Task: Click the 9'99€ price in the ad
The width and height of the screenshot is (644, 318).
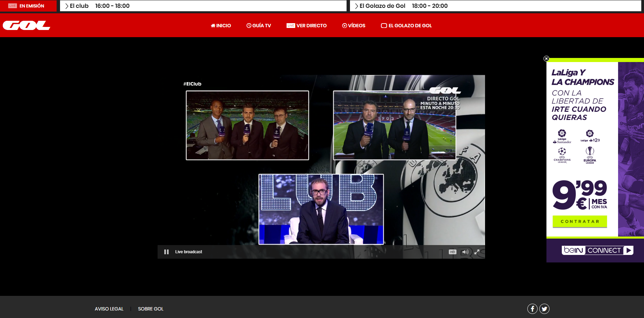Action: (580, 195)
